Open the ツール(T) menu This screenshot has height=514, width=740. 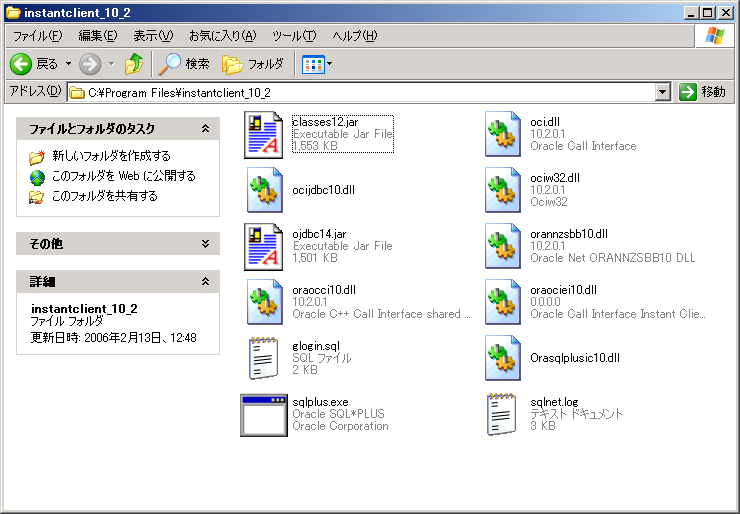pos(294,36)
